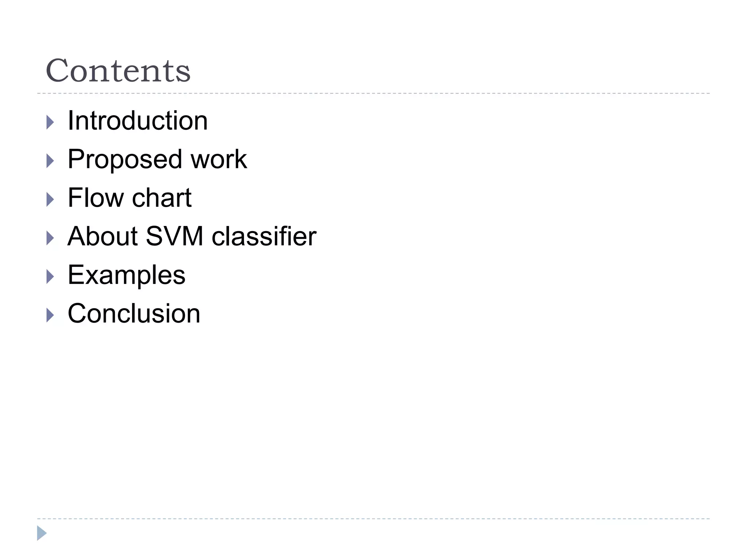
Task: Click the word classifier in the list
Action: 264,237
